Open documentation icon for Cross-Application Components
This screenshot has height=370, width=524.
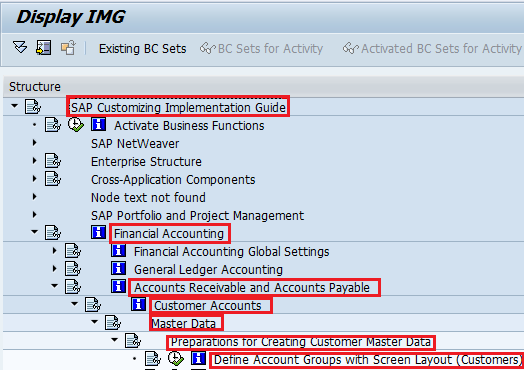coord(53,179)
